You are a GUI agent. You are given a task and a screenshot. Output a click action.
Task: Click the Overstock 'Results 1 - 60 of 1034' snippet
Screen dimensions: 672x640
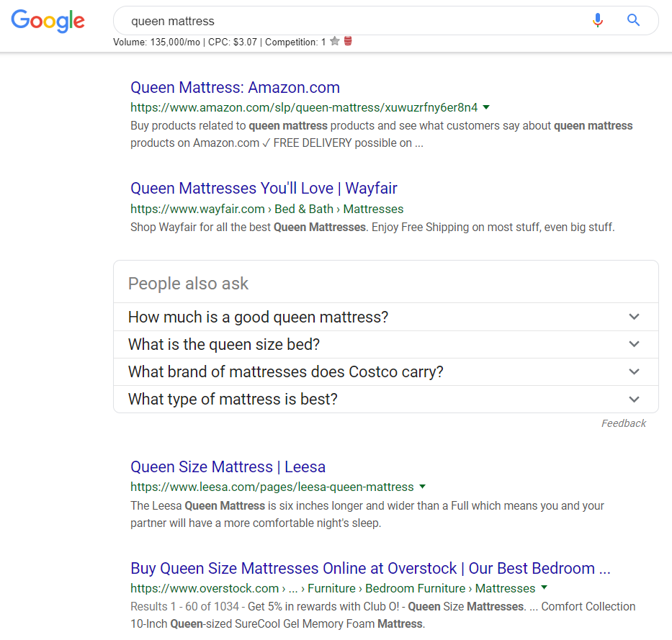click(382, 615)
